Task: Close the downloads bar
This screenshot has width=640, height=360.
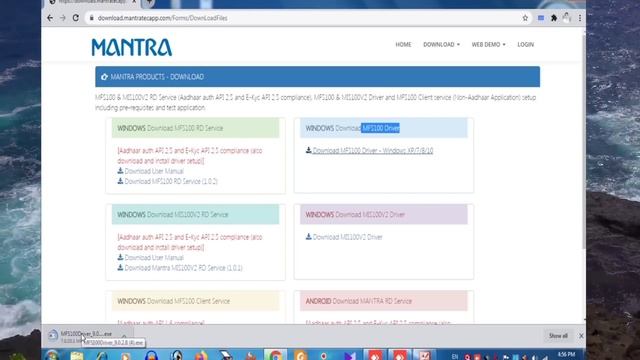Action: (x=581, y=336)
